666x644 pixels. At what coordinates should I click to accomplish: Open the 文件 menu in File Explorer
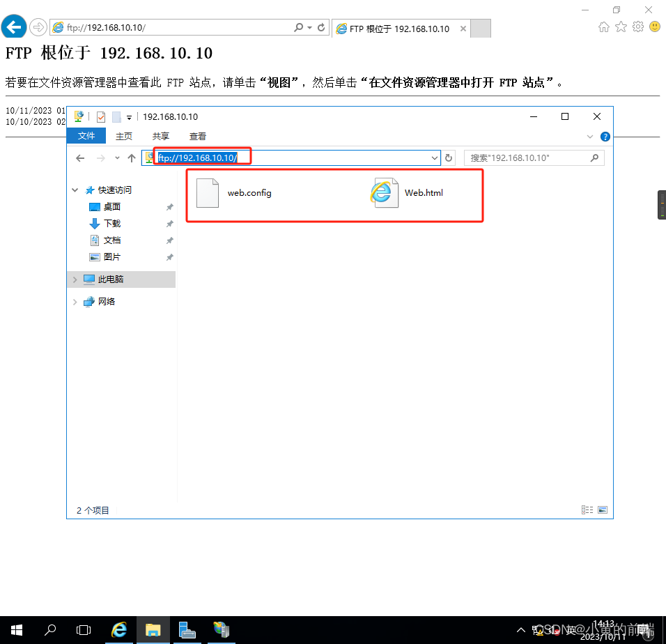(x=86, y=136)
